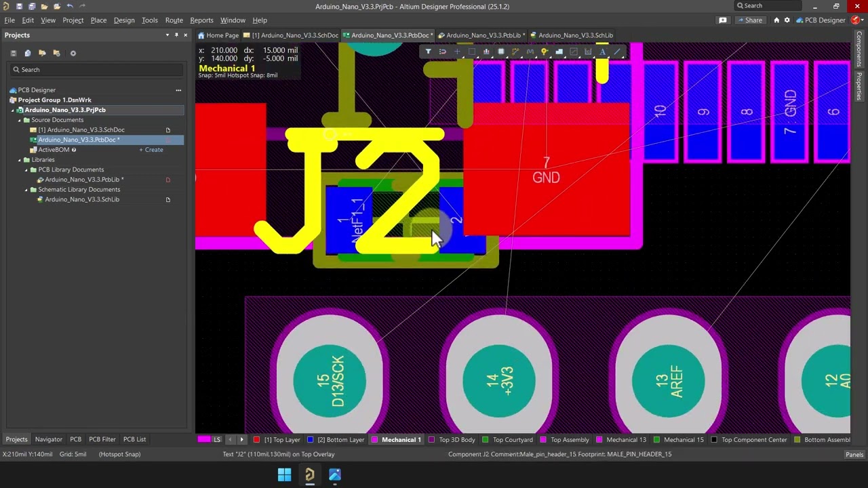
Task: Click the Projects panel search field
Action: (96, 70)
